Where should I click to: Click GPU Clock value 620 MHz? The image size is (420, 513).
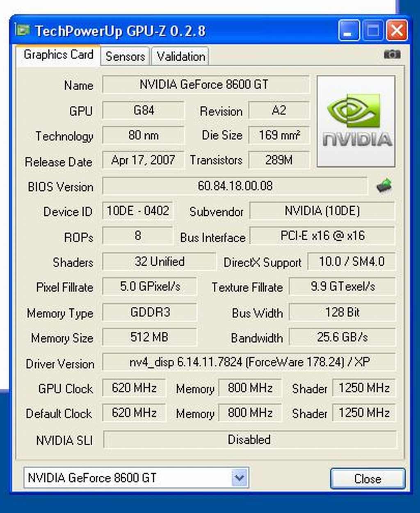coord(134,388)
